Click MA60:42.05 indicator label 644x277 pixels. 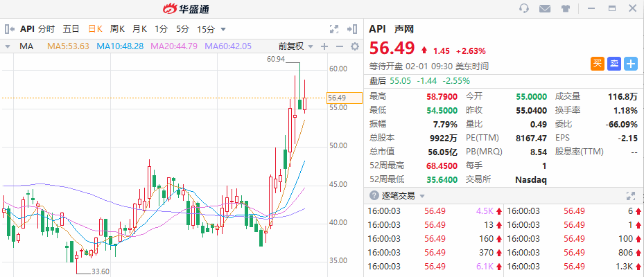tap(228, 46)
